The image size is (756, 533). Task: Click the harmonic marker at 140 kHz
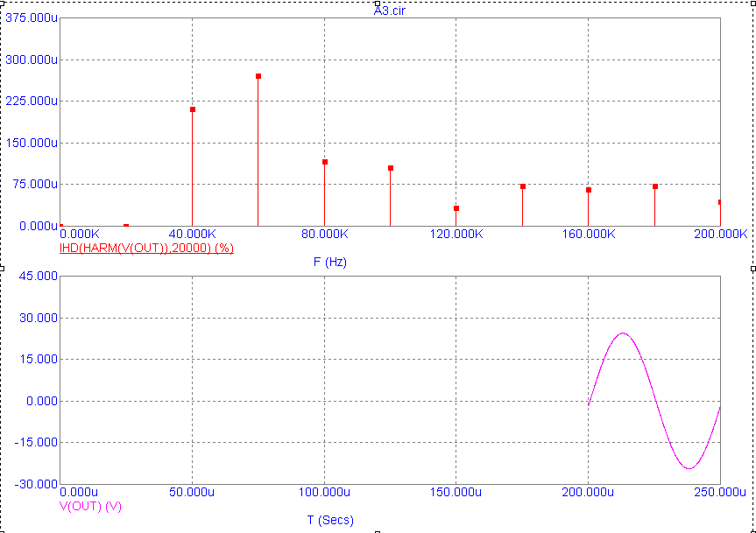click(523, 186)
